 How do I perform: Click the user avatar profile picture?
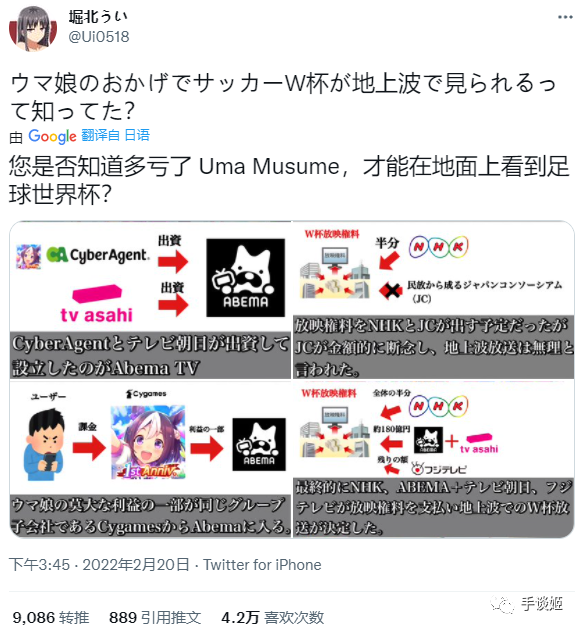click(x=33, y=28)
